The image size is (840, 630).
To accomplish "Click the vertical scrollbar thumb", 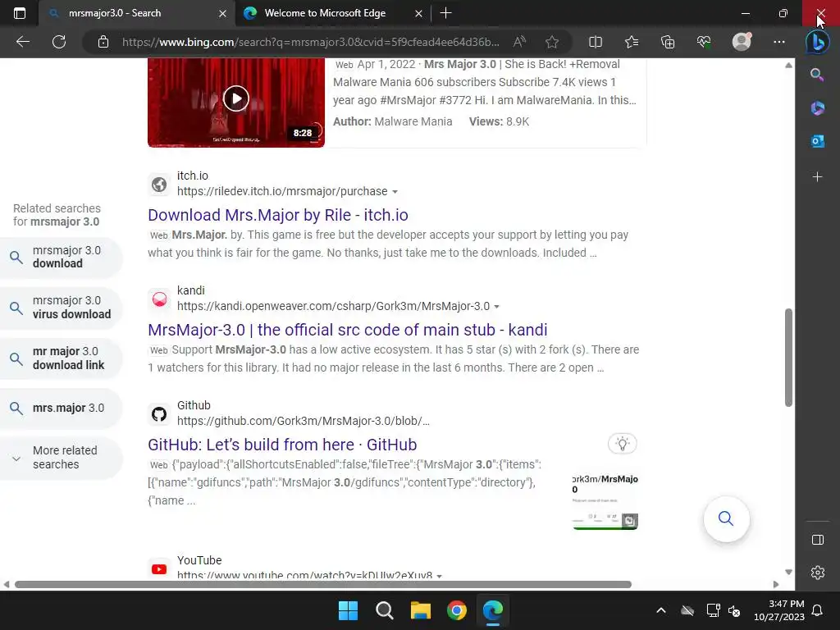I will tap(788, 358).
